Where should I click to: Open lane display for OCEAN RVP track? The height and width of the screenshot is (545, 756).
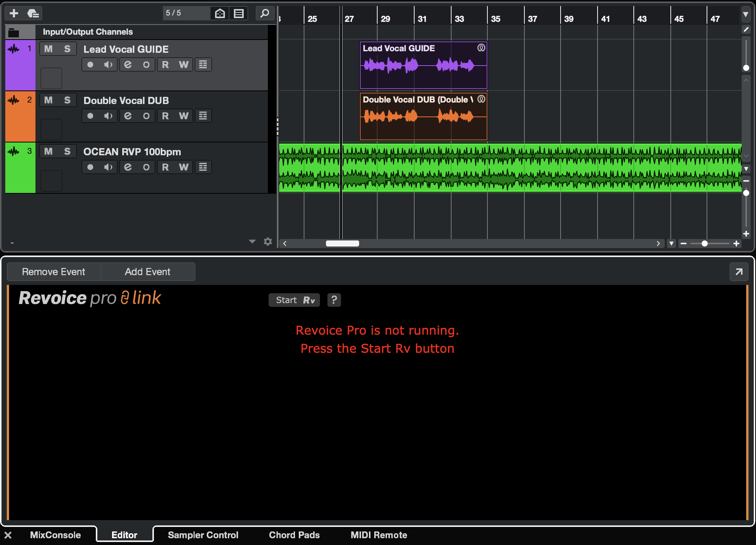[203, 167]
